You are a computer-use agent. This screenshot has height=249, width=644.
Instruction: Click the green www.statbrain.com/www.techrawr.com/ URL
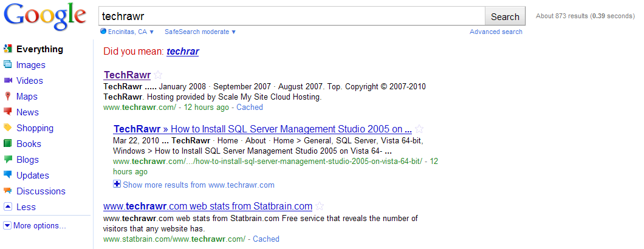pos(174,239)
